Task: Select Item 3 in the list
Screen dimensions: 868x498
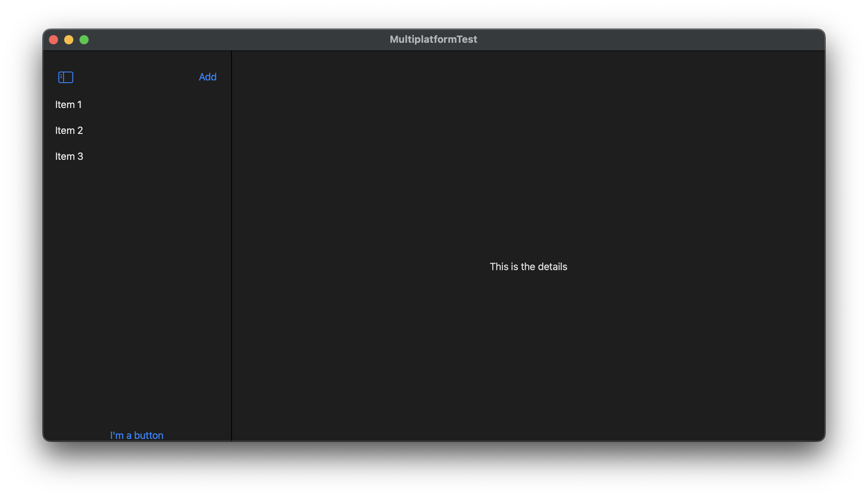Action: click(68, 155)
